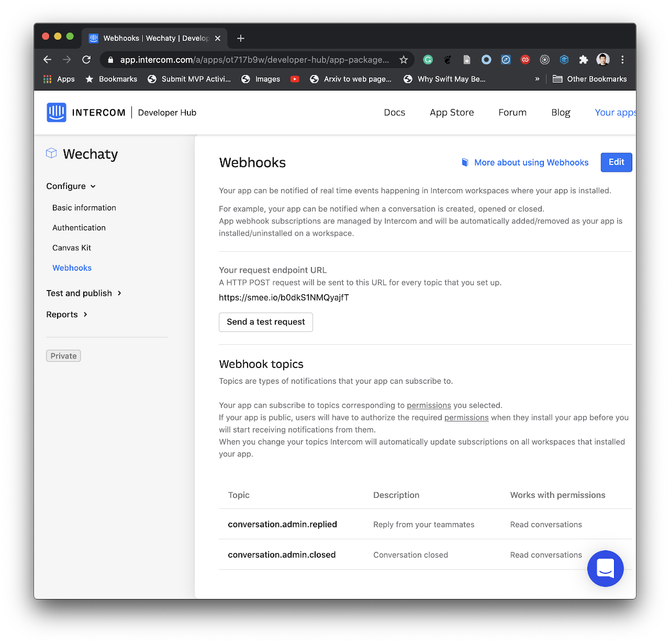Click Read conversations in the replied row

pos(546,525)
